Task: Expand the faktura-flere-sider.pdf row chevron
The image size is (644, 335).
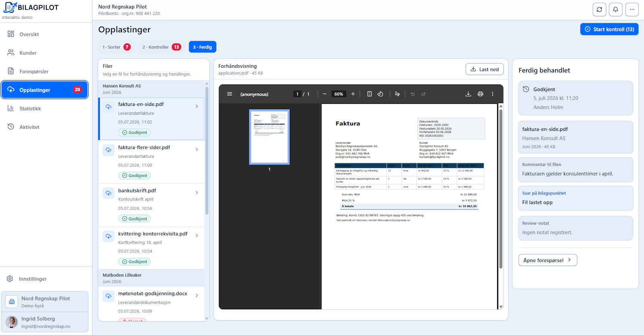Action: click(x=197, y=149)
